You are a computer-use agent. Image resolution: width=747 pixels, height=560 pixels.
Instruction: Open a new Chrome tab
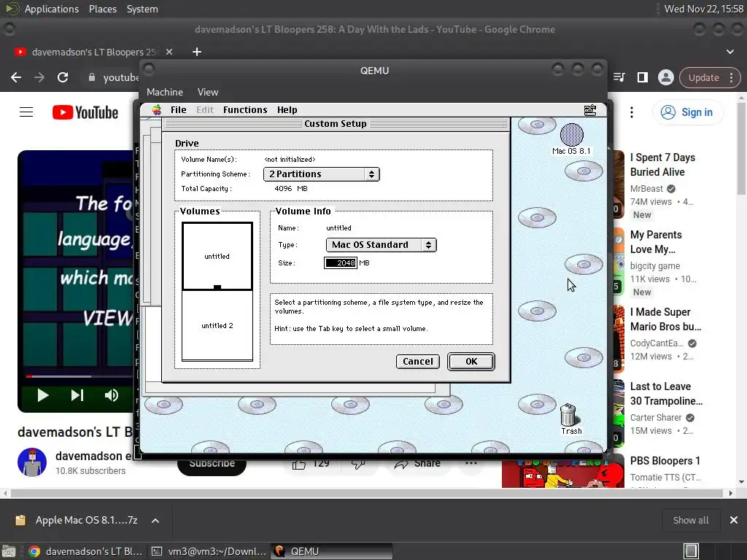[x=197, y=52]
